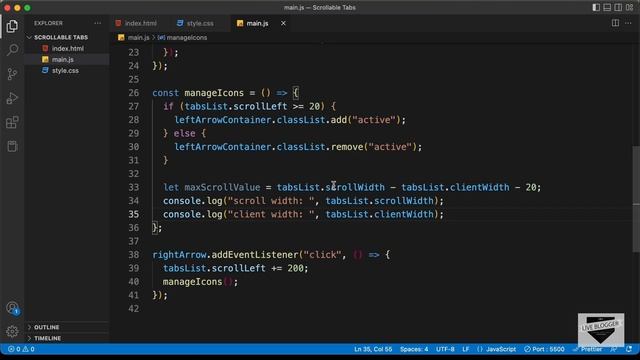Open index.html in the explorer tree
The width and height of the screenshot is (640, 360).
coord(68,49)
